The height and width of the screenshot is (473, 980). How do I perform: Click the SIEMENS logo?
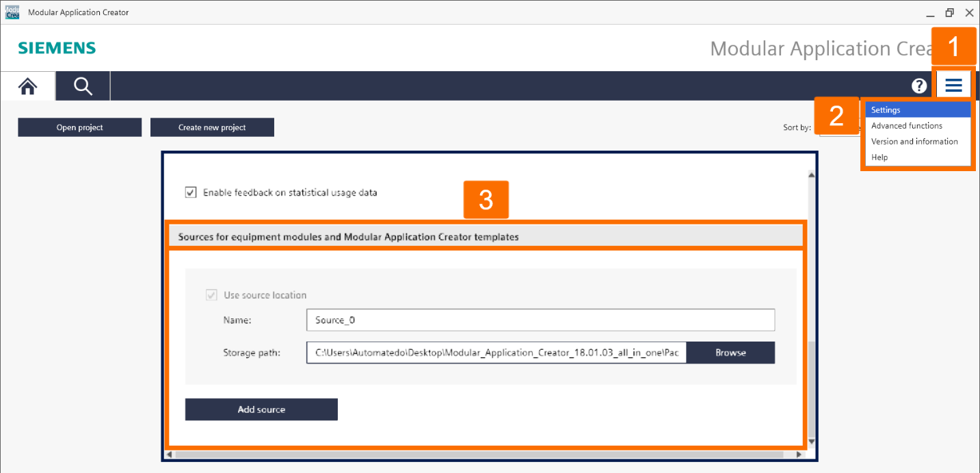(57, 47)
